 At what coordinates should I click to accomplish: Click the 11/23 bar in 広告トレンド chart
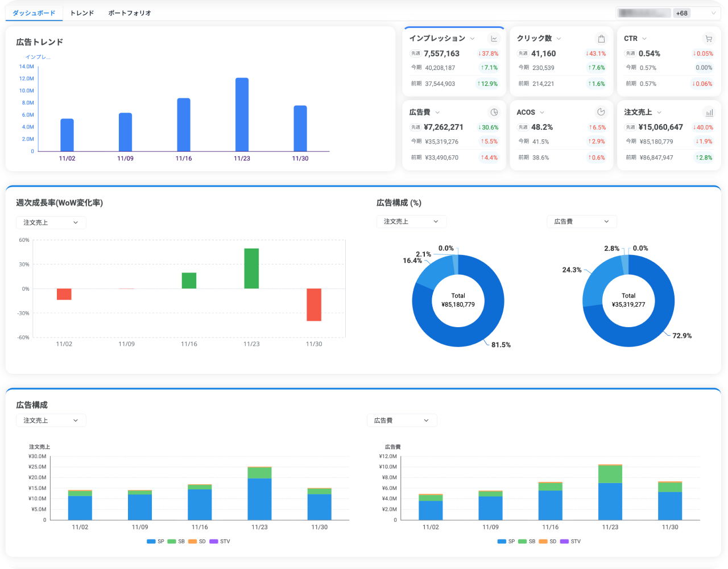242,114
